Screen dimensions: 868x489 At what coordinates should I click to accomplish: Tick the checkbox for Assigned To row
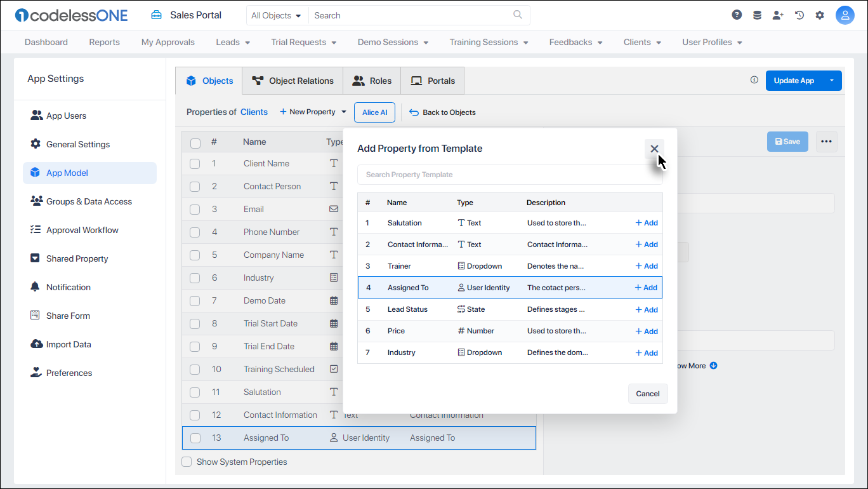coord(195,438)
